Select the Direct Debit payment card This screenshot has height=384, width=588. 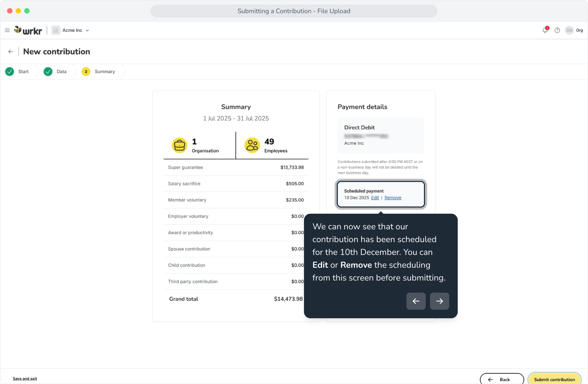tap(381, 135)
